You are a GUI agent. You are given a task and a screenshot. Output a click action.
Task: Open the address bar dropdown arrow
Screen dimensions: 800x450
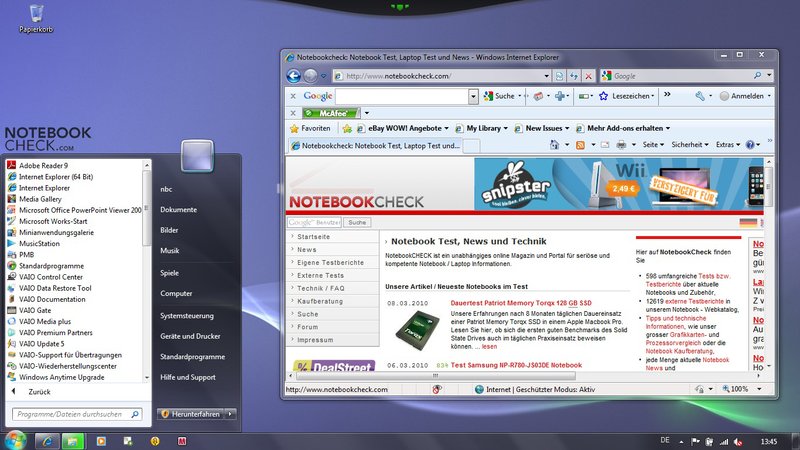point(546,76)
